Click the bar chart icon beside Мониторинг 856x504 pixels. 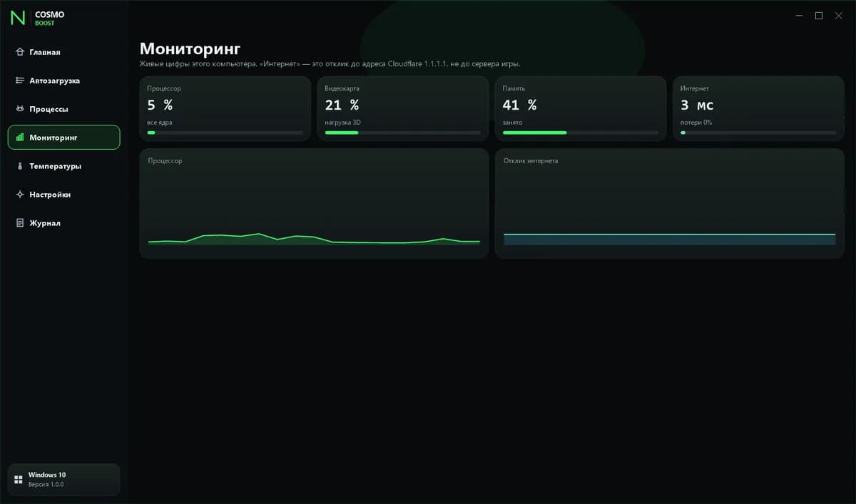[x=20, y=138]
